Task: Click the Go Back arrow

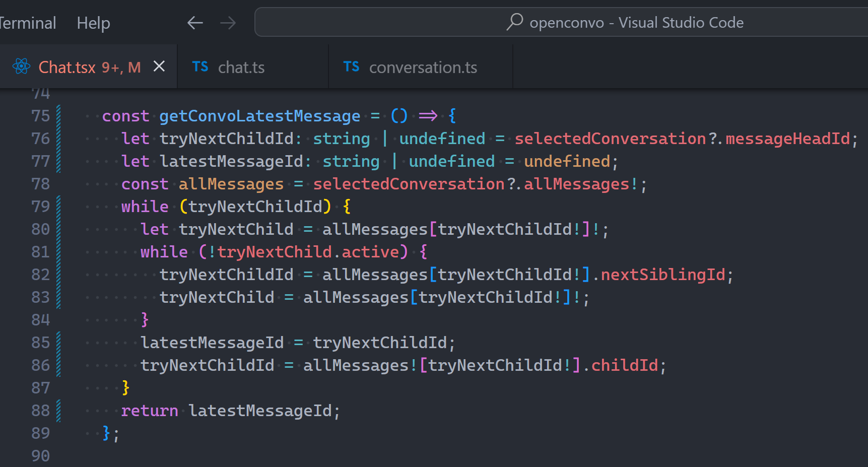Action: pyautogui.click(x=195, y=23)
